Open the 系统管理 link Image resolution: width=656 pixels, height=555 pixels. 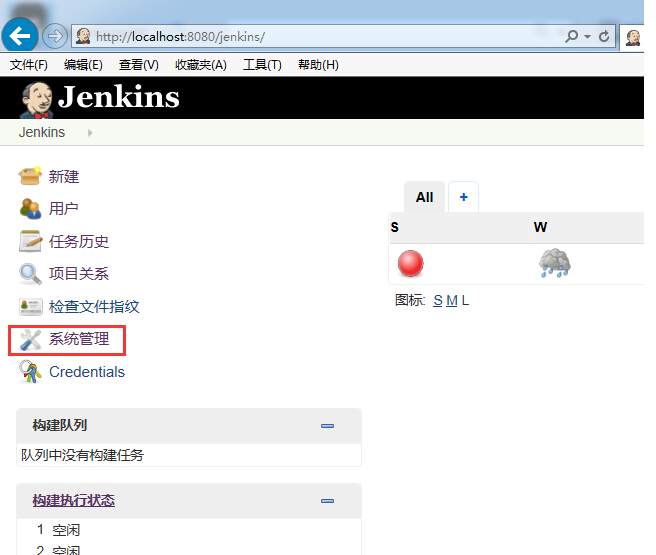pyautogui.click(x=79, y=339)
